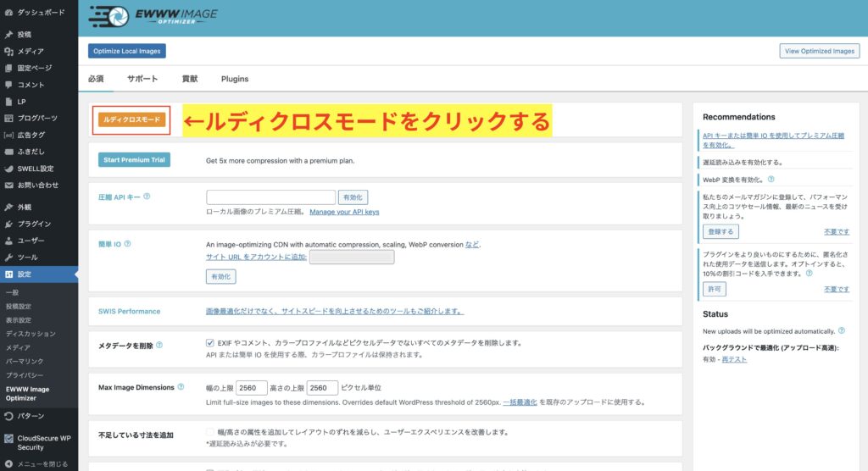
Task: Click the Media library icon
Action: coord(8,51)
